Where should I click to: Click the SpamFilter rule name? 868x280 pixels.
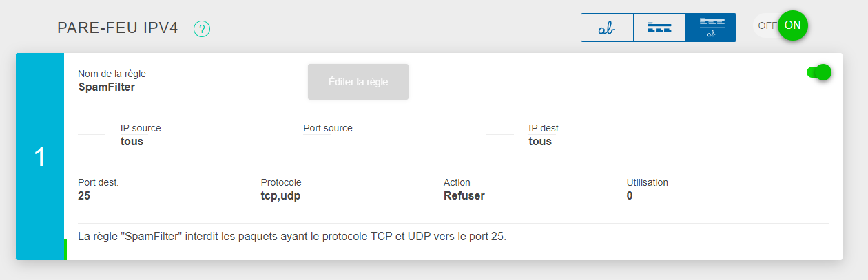107,87
